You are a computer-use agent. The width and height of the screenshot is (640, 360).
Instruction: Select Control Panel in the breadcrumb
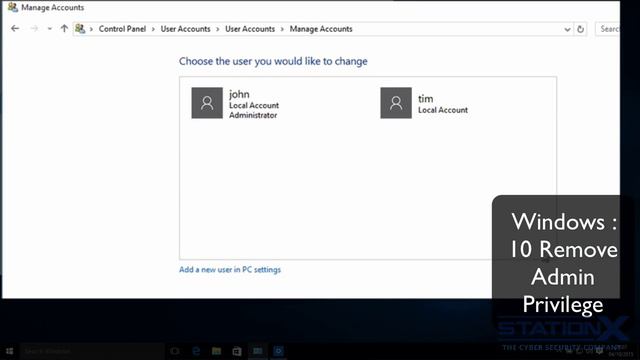[x=122, y=29]
